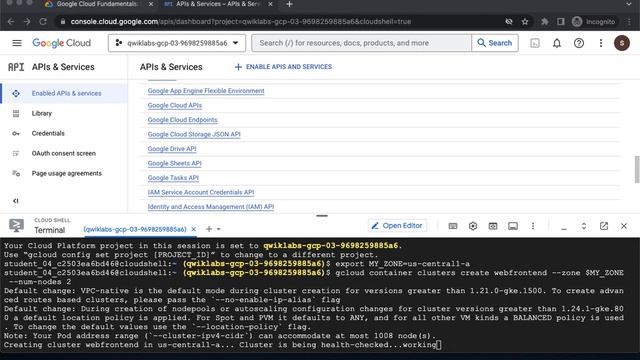Select the qwiklabs Cloud Shell terminal tab
Image resolution: width=640 pixels, height=360 pixels.
coord(135,229)
